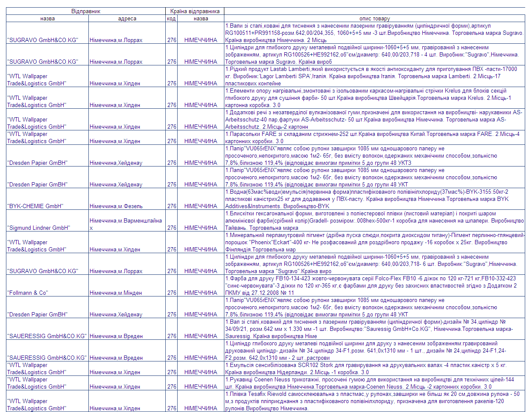This screenshot has height=412, width=532.
Task: Select Folco-Flex FB10 ink description cell
Action: (374, 285)
